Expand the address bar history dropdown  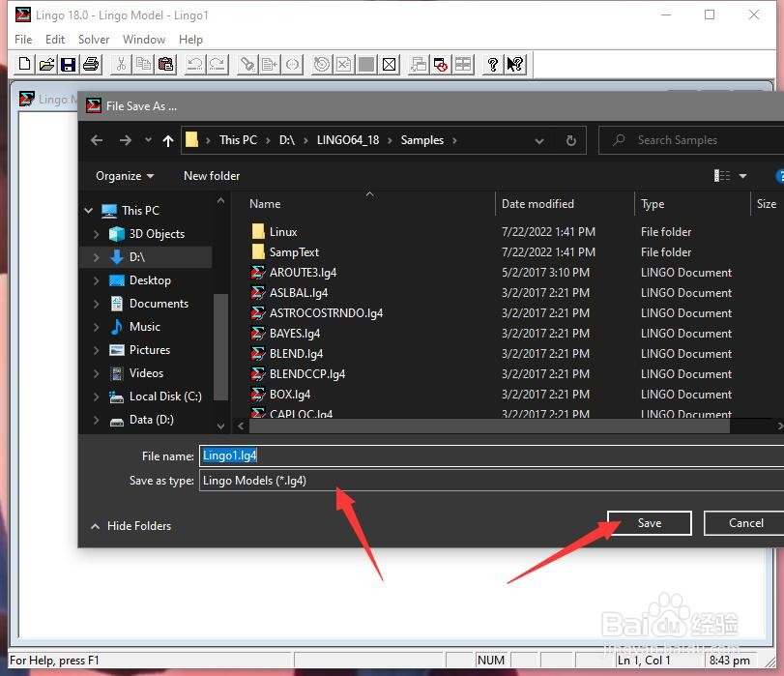(539, 141)
